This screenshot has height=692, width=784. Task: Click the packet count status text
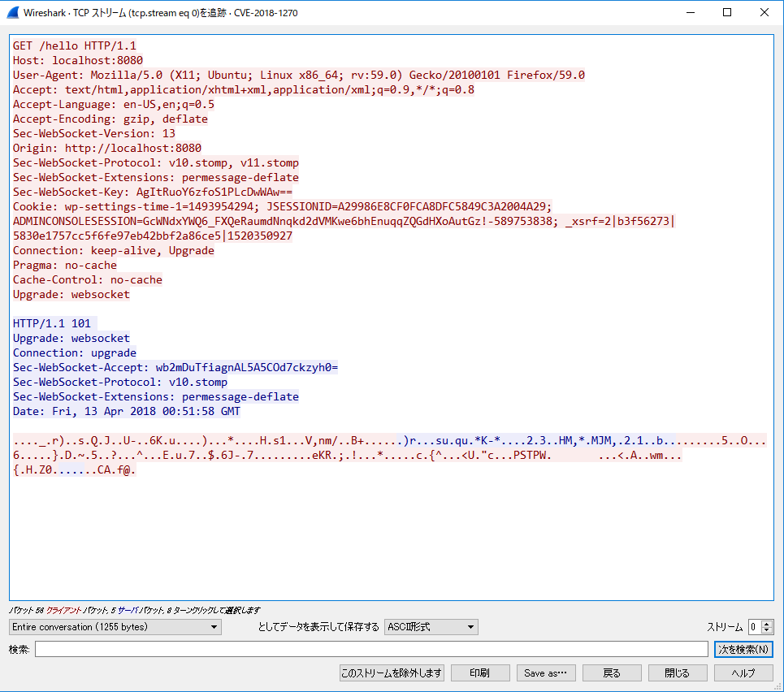pyautogui.click(x=135, y=610)
